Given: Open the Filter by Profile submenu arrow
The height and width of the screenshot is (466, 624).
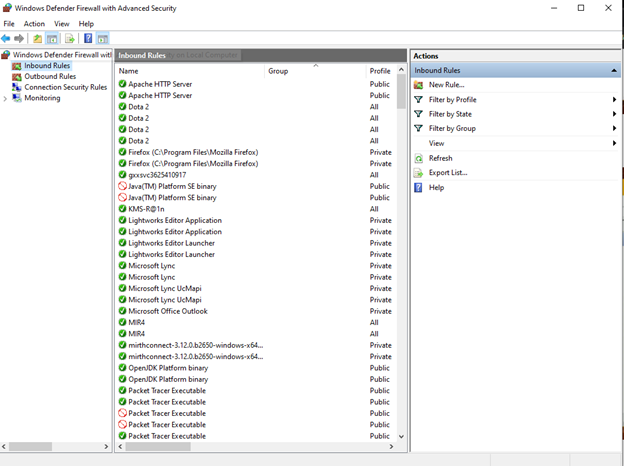Looking at the screenshot, I should (614, 99).
